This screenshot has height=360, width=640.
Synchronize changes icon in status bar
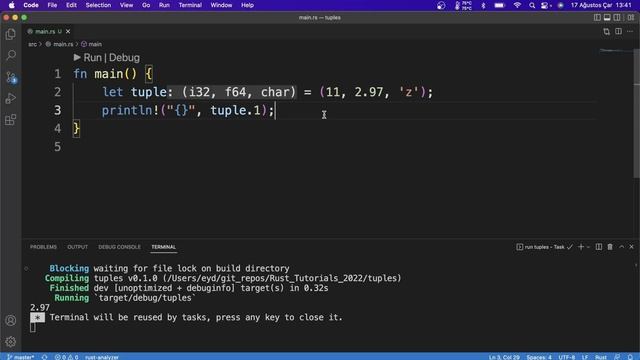(x=44, y=357)
